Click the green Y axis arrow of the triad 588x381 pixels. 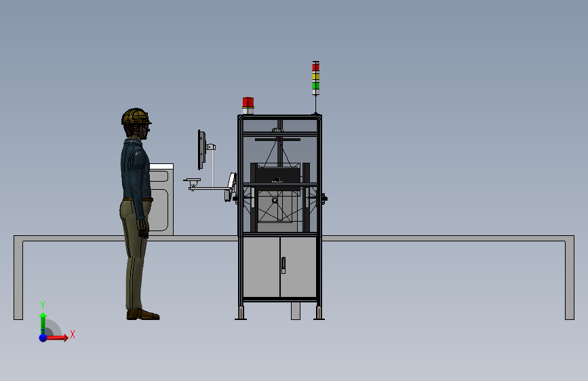pyautogui.click(x=43, y=323)
